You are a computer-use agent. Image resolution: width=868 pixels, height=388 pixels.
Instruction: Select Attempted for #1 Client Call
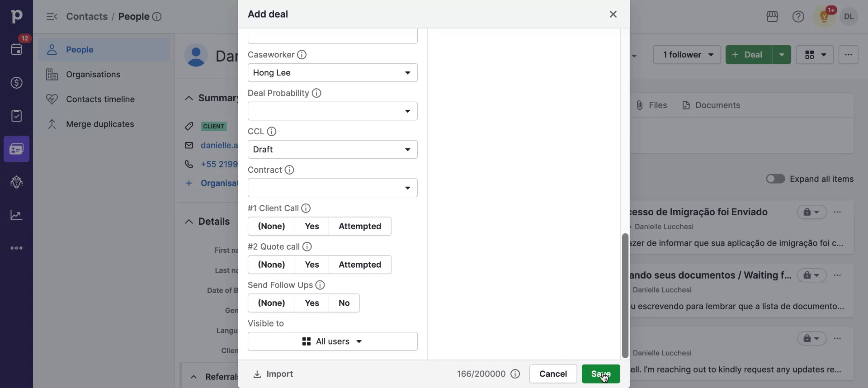[x=360, y=226]
